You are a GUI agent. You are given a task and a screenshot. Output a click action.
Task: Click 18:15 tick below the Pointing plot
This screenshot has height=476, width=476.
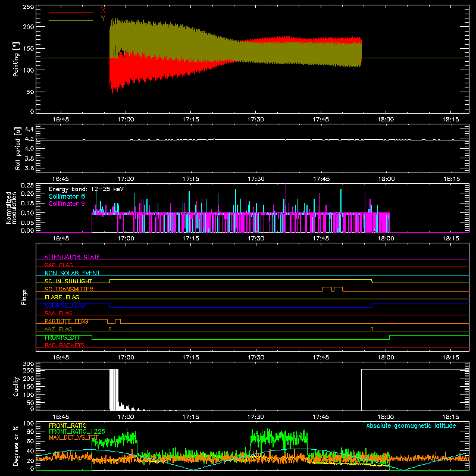(x=451, y=120)
